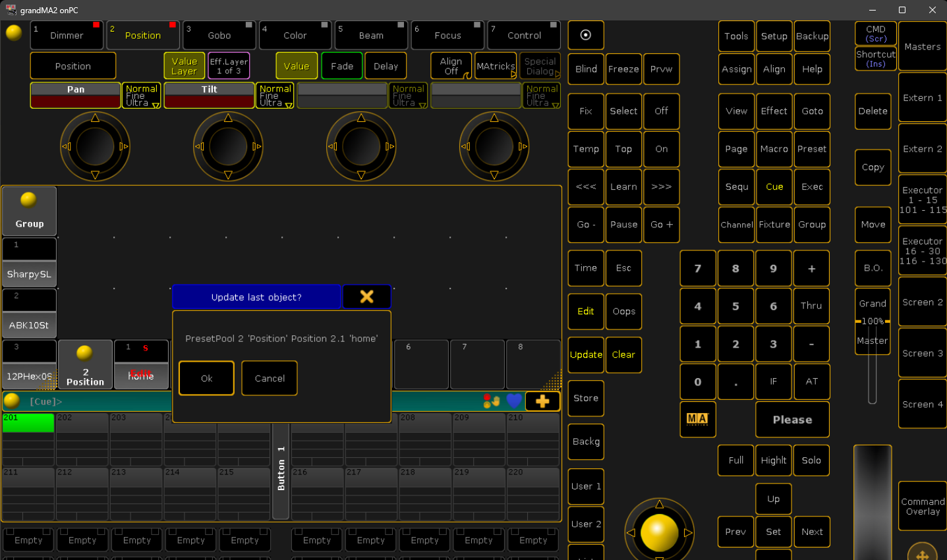Open the Command Overlay panel
Image resolution: width=947 pixels, height=560 pixels.
923,506
